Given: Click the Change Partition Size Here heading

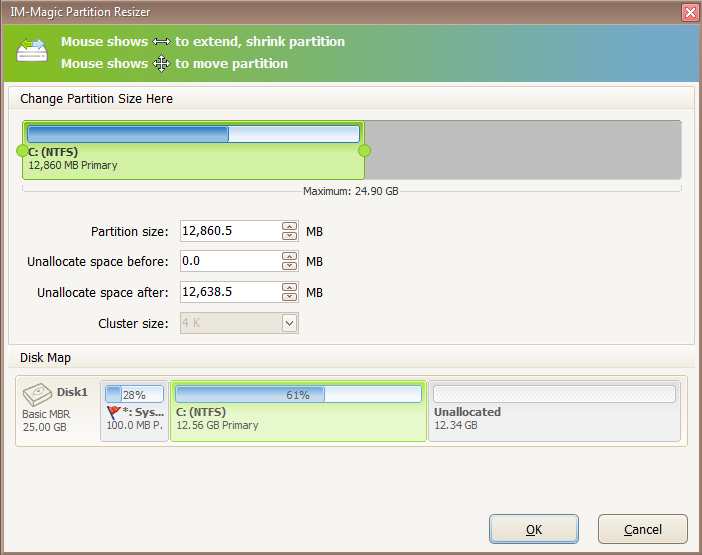Looking at the screenshot, I should tap(96, 98).
